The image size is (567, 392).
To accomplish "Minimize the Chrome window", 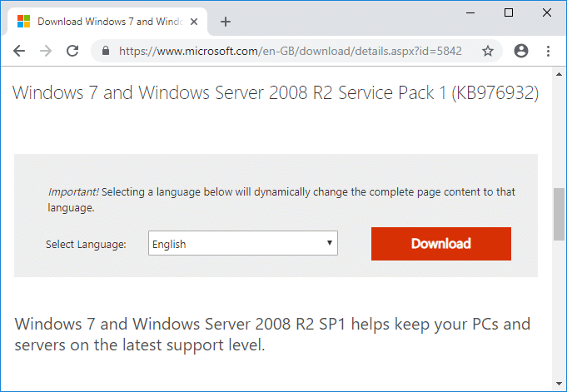I will 470,12.
